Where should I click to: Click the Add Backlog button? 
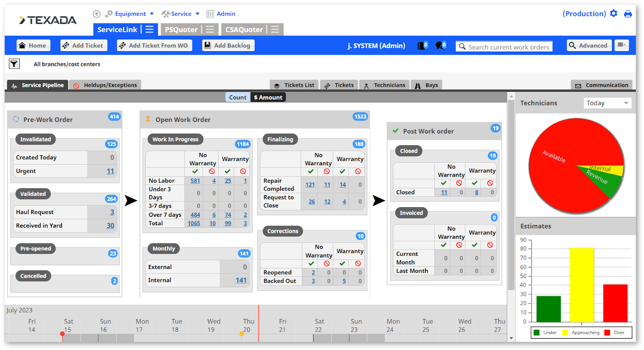click(x=228, y=45)
